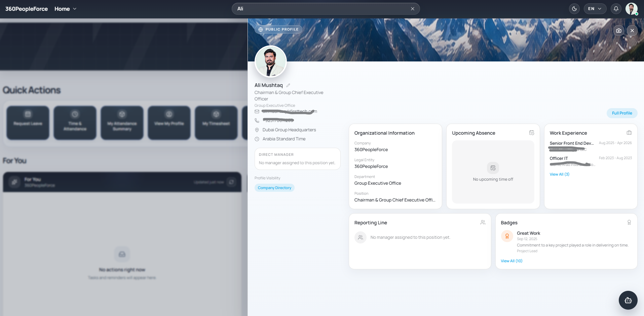
Task: View All (3) work experiences
Action: [560, 174]
